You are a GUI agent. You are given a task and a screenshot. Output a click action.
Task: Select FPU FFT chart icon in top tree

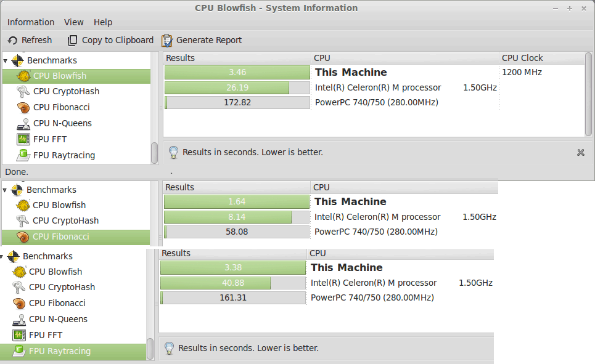tap(23, 139)
